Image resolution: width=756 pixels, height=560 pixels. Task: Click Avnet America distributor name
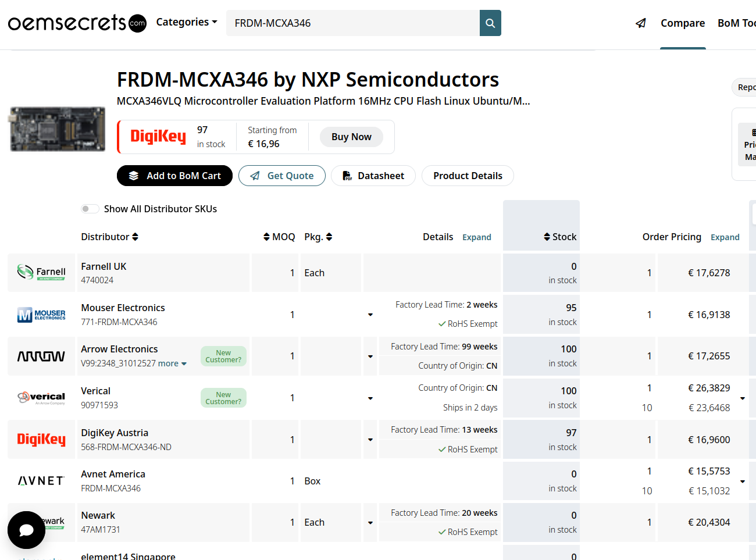tap(113, 474)
